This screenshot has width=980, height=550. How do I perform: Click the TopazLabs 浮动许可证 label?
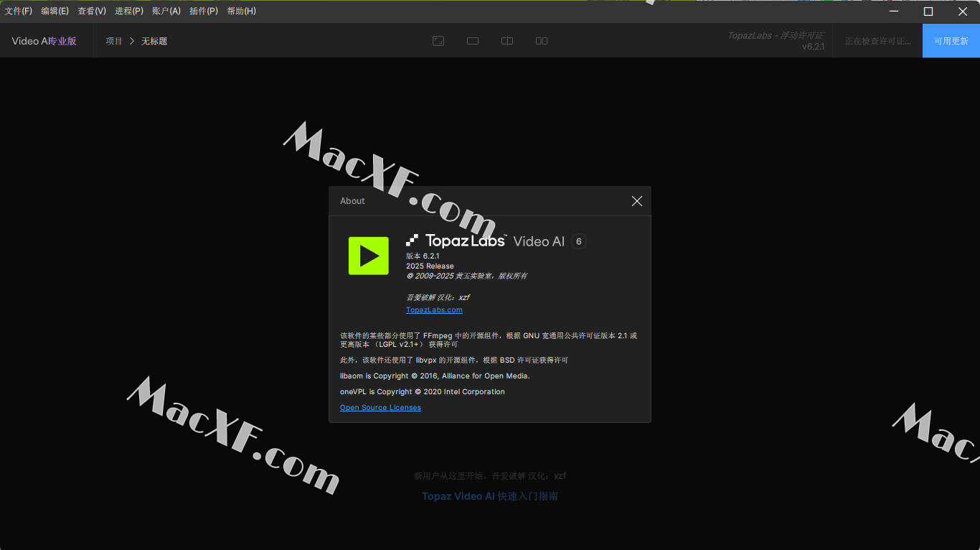776,35
